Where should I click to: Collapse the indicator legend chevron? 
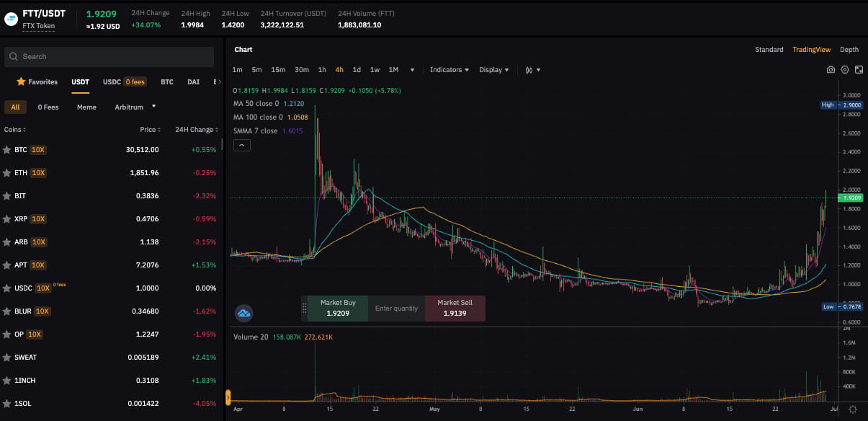click(x=241, y=145)
